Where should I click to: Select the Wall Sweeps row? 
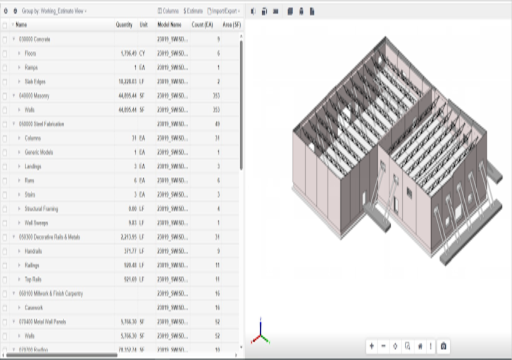click(120, 223)
